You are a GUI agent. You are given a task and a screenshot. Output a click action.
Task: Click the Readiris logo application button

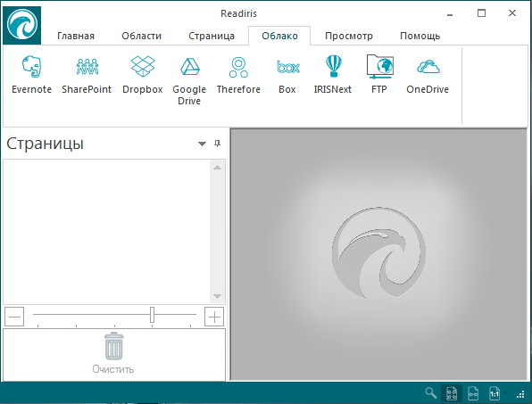click(22, 26)
